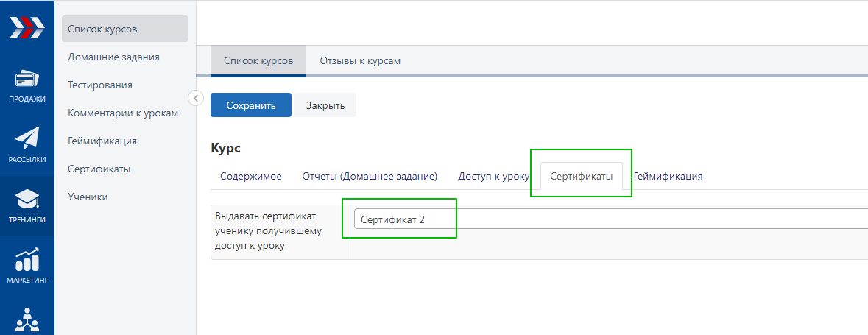Open the Геймификация course tab
This screenshot has height=335, width=868.
[x=668, y=177]
